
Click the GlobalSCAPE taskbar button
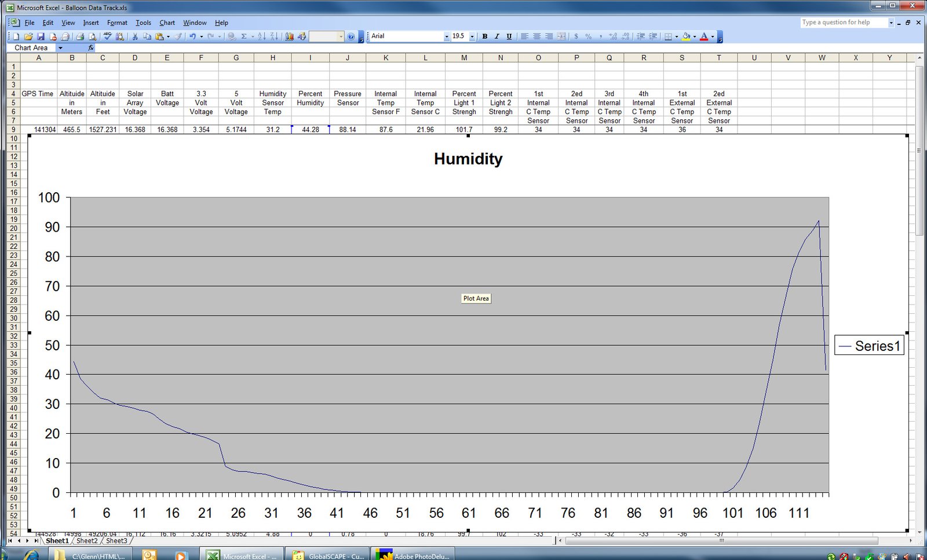[328, 555]
